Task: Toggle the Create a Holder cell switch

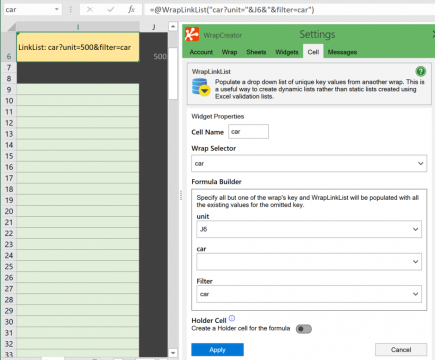Action: pos(304,329)
